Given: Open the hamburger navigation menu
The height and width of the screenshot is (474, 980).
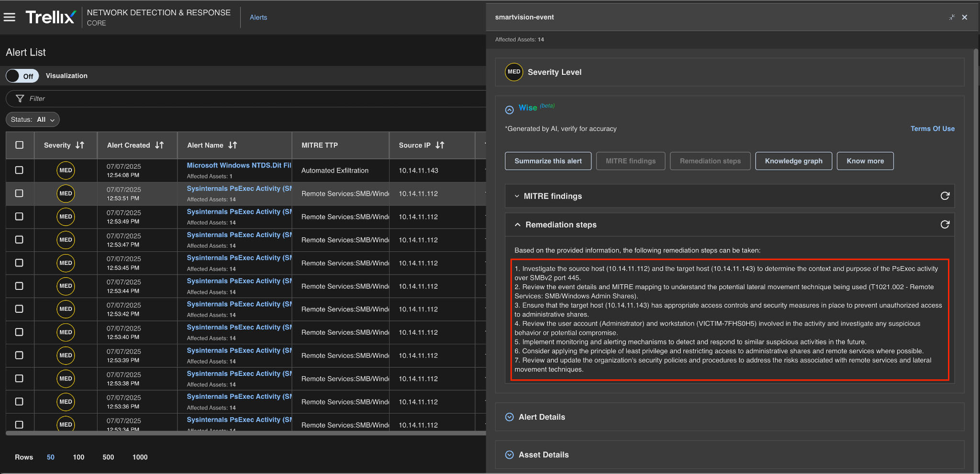Looking at the screenshot, I should pos(10,17).
